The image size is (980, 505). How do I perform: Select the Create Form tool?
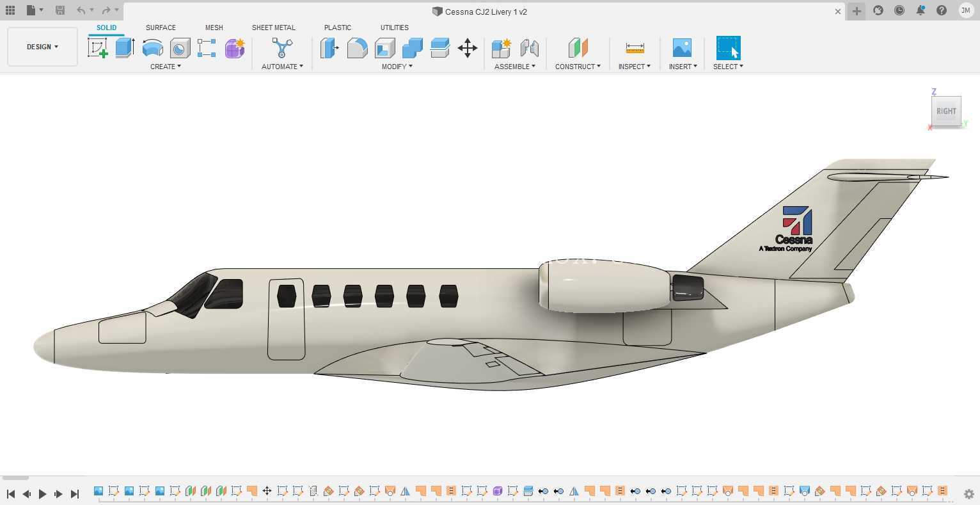coord(235,48)
